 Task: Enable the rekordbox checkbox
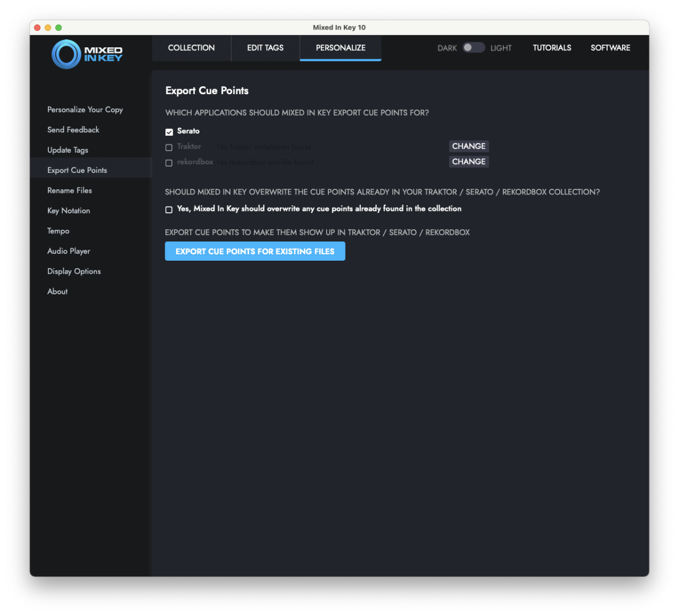pos(169,163)
